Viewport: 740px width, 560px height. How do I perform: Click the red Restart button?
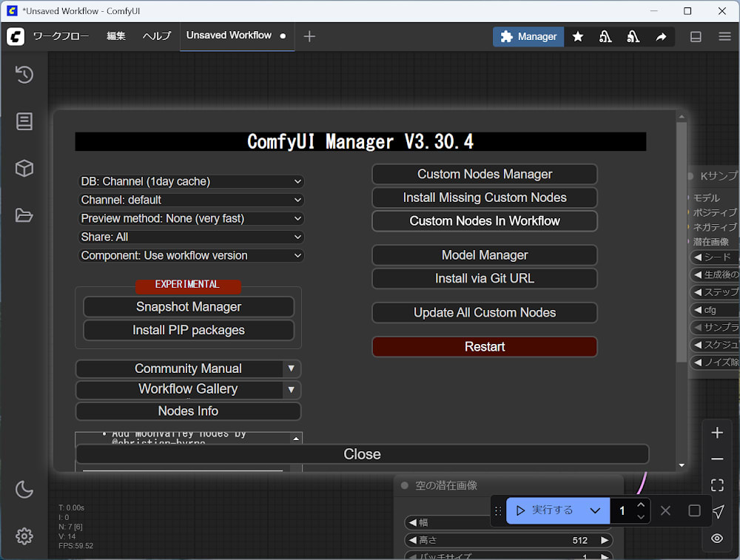point(485,347)
